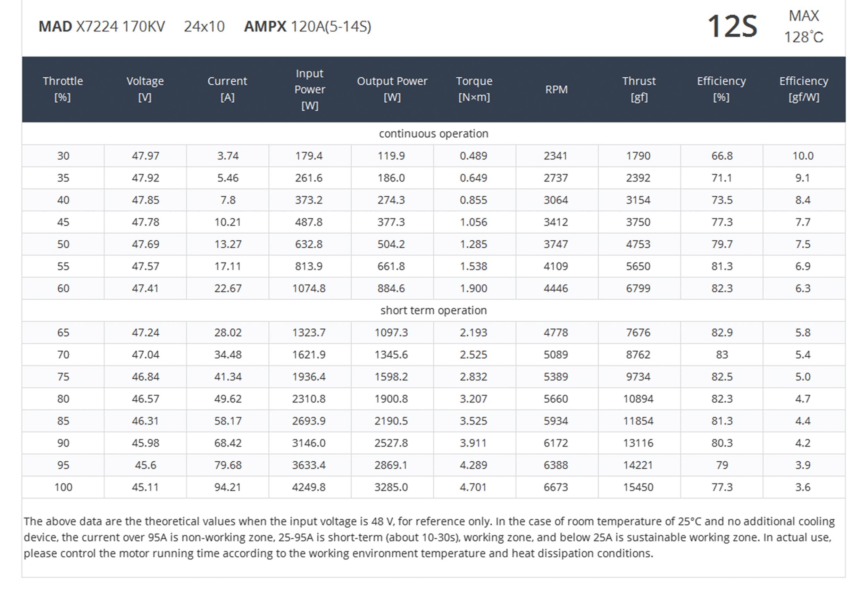Click the AMPX 120A(5-14S) ESC label

pyautogui.click(x=307, y=26)
